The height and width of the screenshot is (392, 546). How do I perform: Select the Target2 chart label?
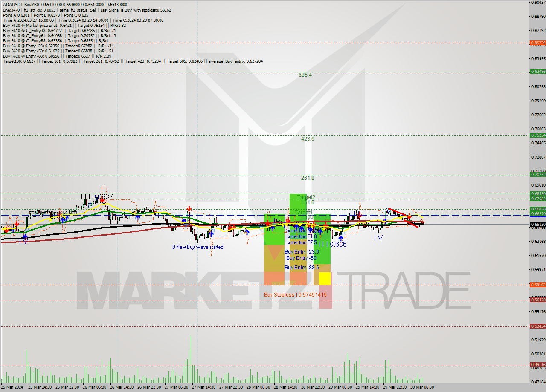tap(306, 197)
